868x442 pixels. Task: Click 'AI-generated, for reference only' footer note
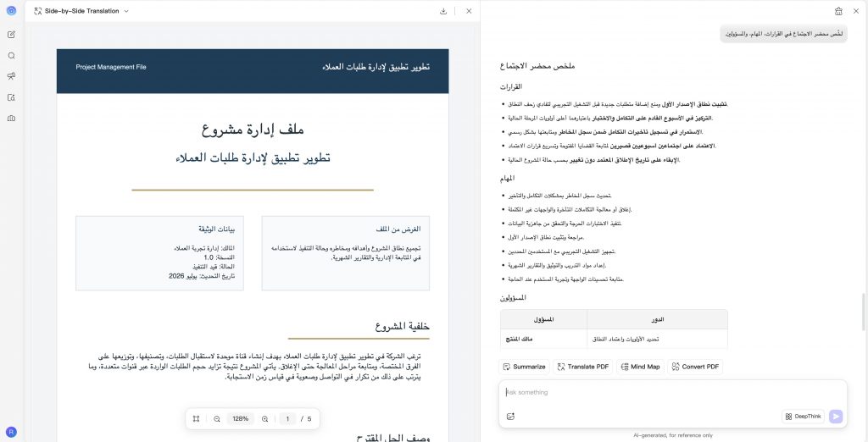click(x=673, y=435)
